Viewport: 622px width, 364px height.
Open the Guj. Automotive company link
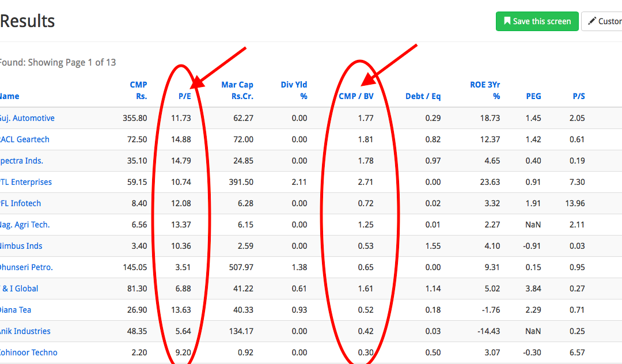tap(27, 118)
